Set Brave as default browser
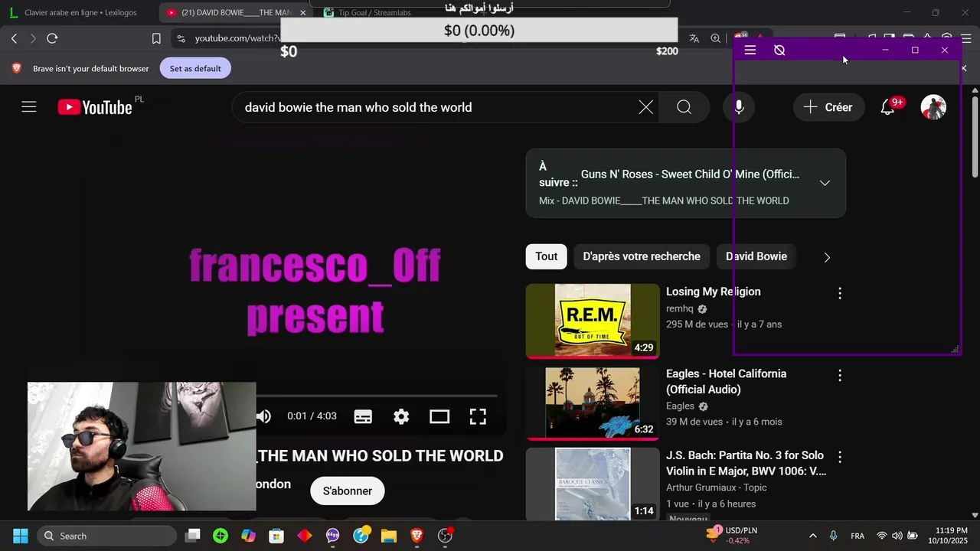The height and width of the screenshot is (551, 980). point(195,68)
